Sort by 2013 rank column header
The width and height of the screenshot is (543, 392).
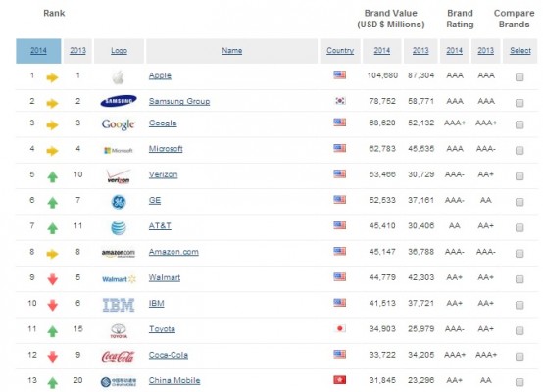coord(77,51)
